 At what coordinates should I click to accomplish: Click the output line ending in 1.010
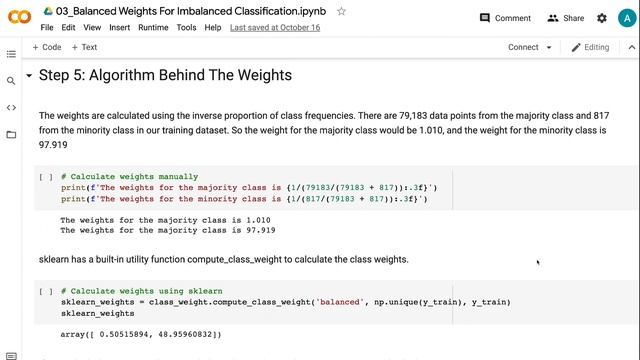tap(165, 220)
